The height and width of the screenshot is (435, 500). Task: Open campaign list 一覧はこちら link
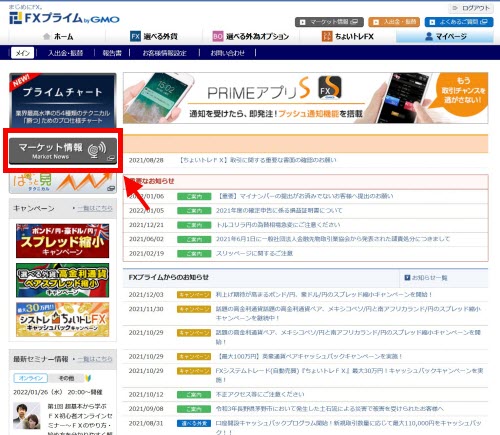[x=95, y=208]
